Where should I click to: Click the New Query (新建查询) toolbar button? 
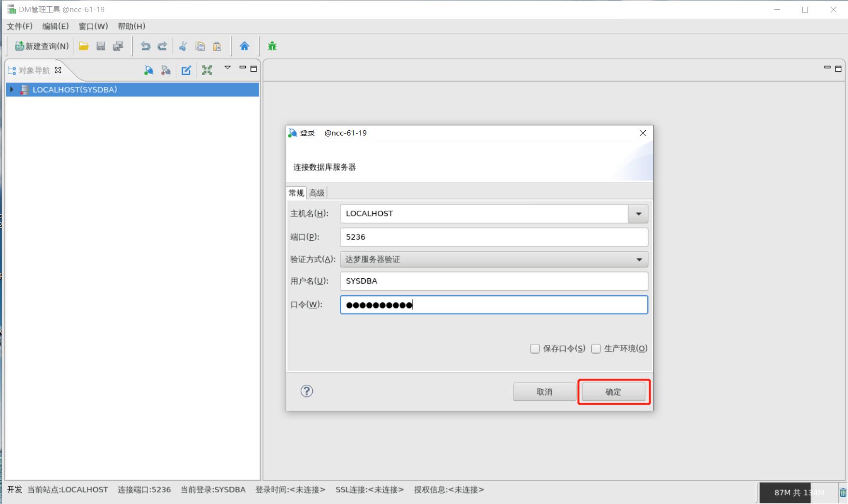pos(42,46)
